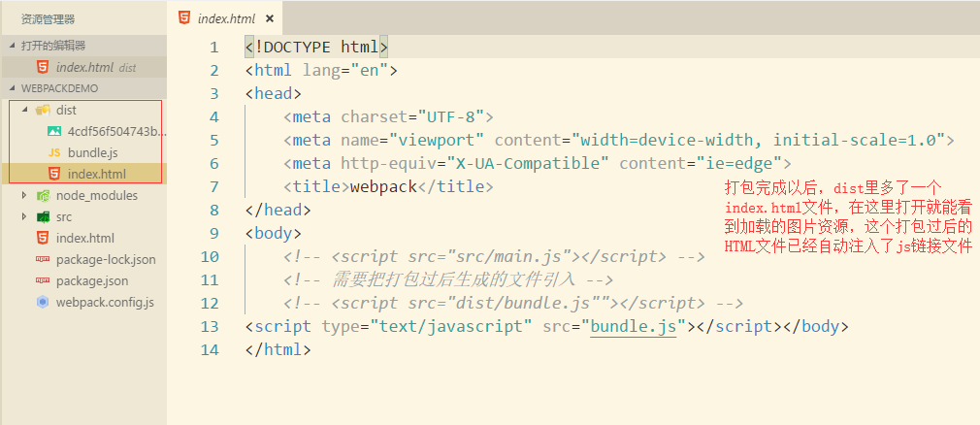The image size is (980, 425).
Task: Click the dist folder icon
Action: 43,111
